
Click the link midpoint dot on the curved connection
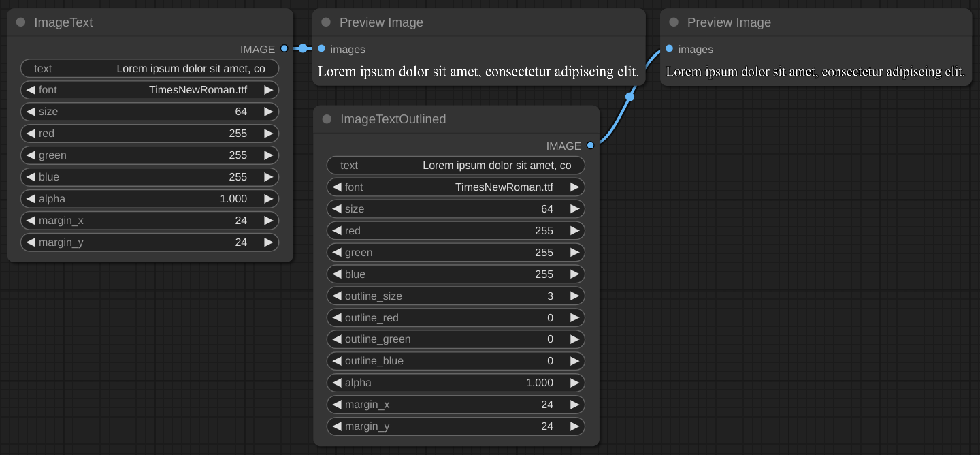pyautogui.click(x=630, y=97)
